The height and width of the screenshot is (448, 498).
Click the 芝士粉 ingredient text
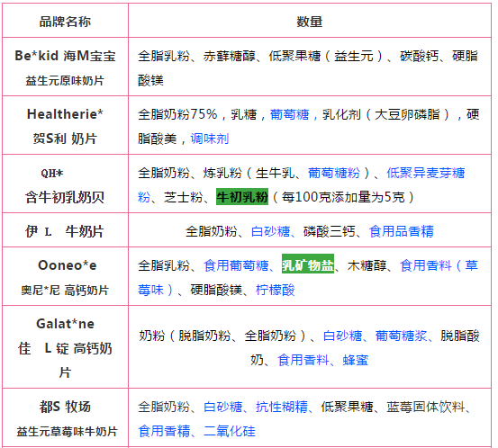click(x=183, y=197)
